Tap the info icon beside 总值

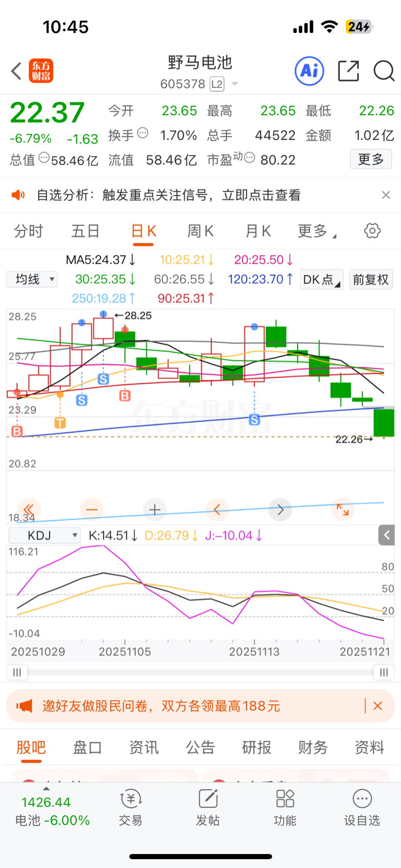point(44,158)
